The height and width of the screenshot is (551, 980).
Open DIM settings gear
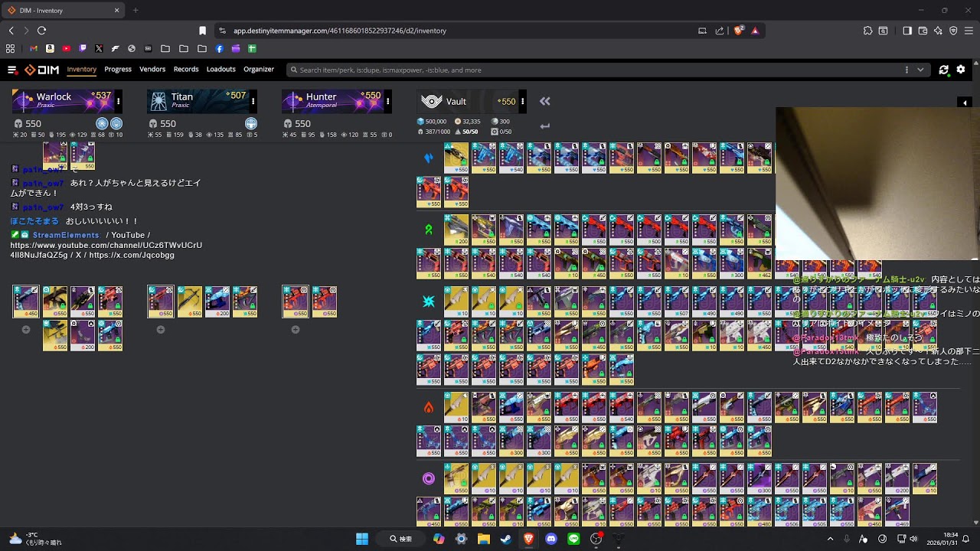(961, 70)
